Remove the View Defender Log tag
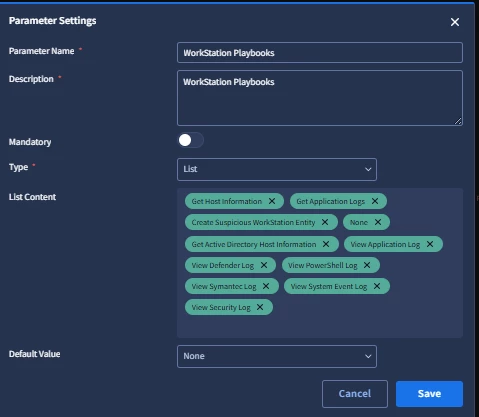 click(264, 265)
